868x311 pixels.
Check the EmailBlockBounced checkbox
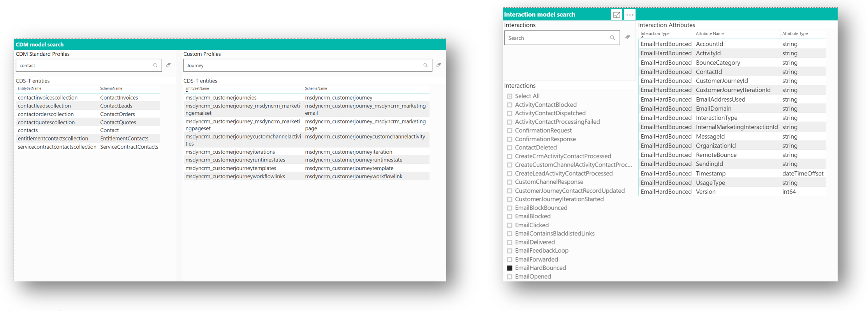[x=510, y=208]
